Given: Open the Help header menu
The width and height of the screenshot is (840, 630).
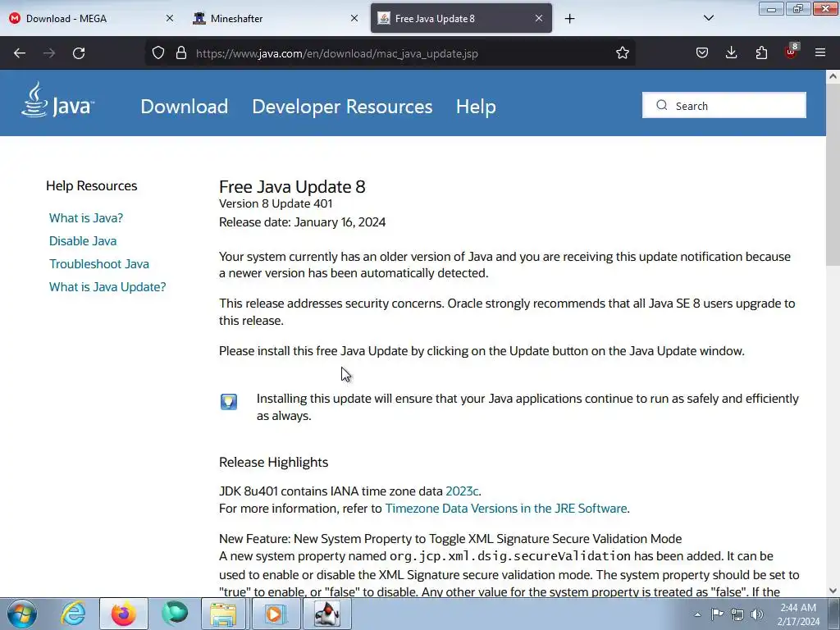Looking at the screenshot, I should (x=476, y=106).
